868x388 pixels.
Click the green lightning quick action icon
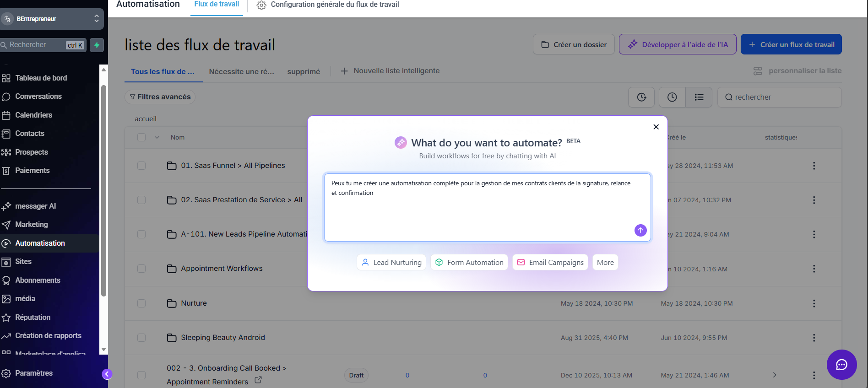tap(97, 45)
